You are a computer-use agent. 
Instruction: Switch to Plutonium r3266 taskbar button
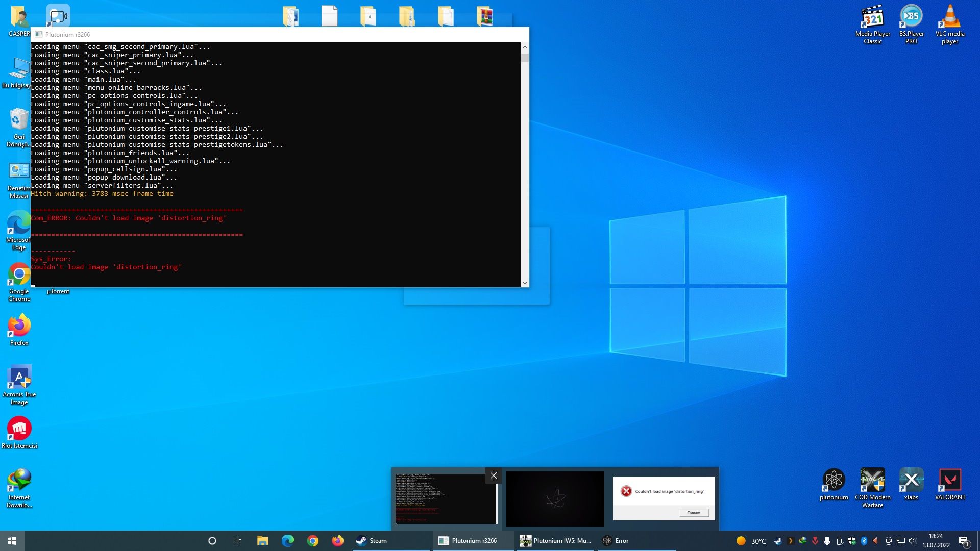(473, 541)
